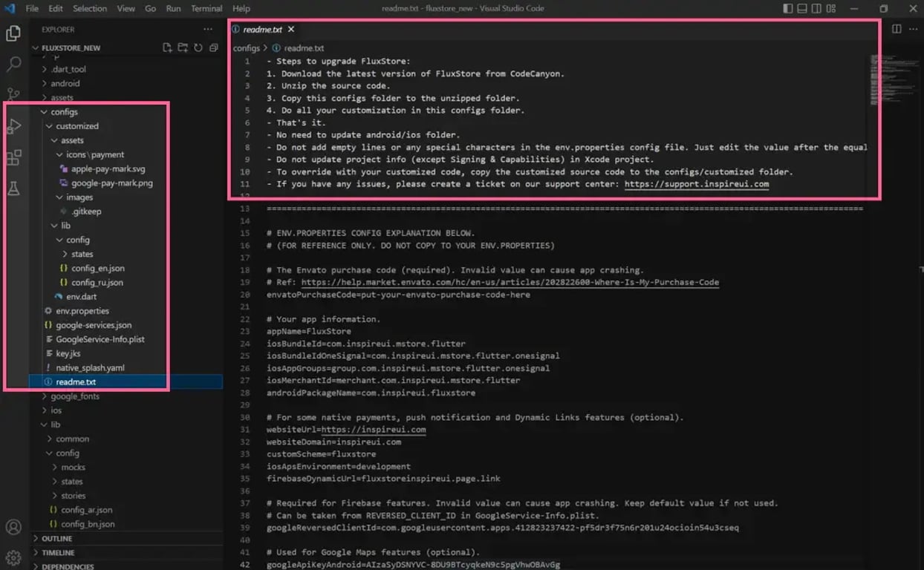Screen dimensions: 924x570
Task: Open the env.dart file
Action: [x=81, y=297]
